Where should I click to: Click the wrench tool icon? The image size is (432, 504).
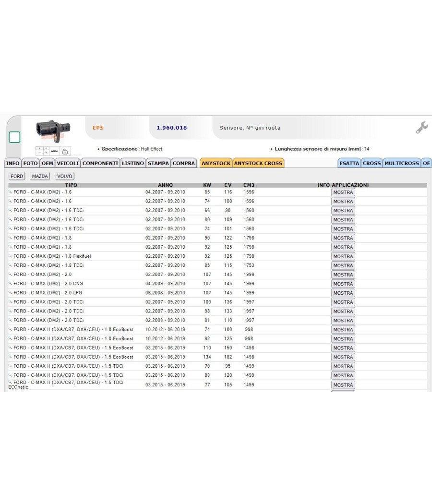tap(422, 128)
